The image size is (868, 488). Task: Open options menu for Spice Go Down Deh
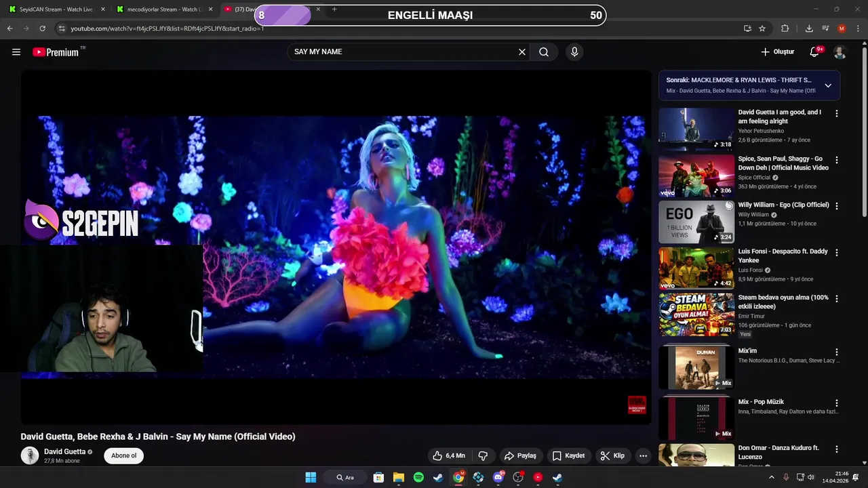[836, 160]
